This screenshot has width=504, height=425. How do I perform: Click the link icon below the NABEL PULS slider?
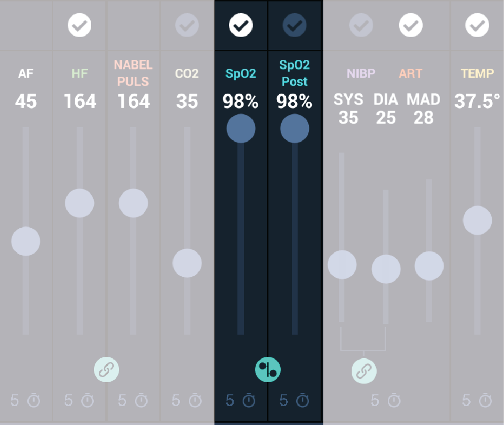coord(106,369)
